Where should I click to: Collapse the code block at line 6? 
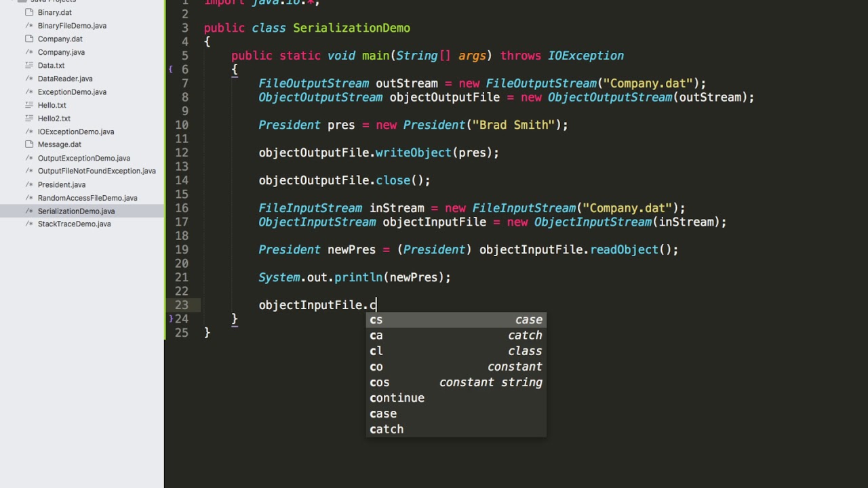tap(170, 69)
